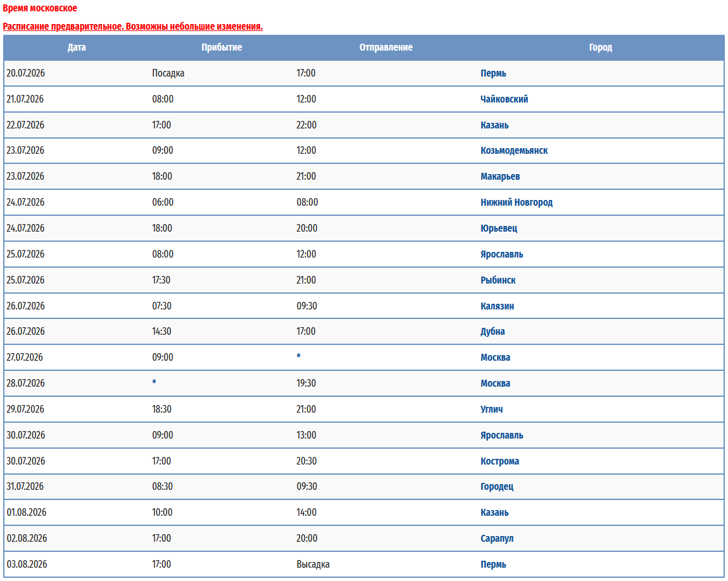The width and height of the screenshot is (728, 581).
Task: Open the Макарьев city link
Action: [x=500, y=177]
